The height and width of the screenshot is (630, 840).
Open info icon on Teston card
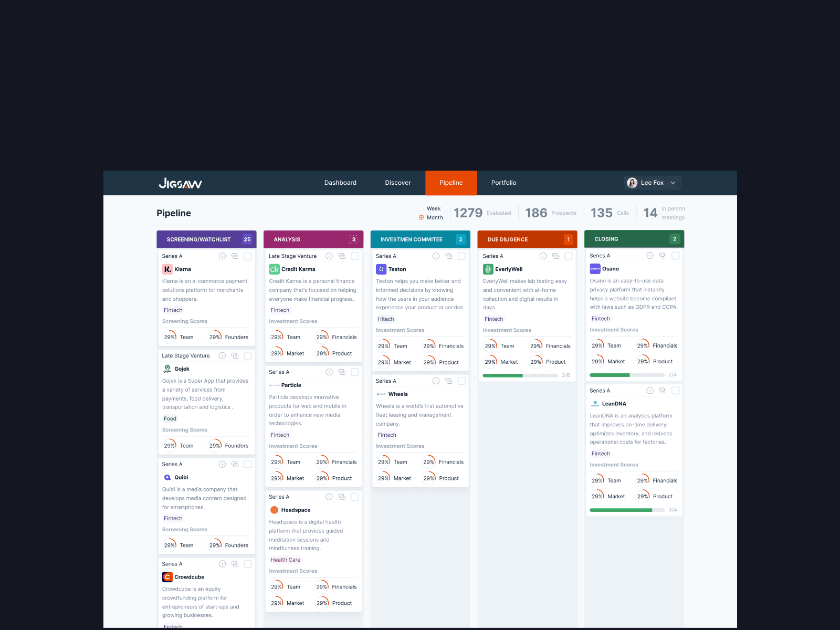(436, 256)
